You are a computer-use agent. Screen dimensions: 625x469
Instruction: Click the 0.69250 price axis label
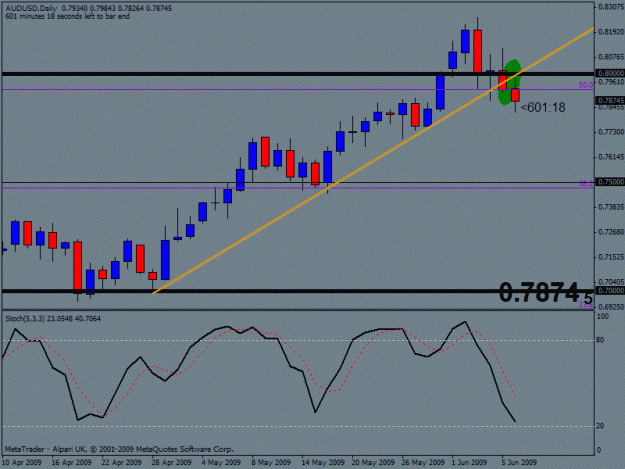point(611,307)
